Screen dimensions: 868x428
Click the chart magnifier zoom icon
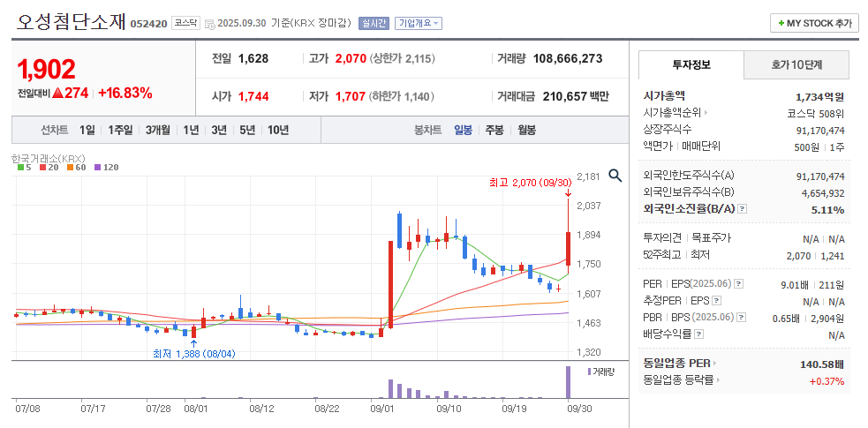615,176
